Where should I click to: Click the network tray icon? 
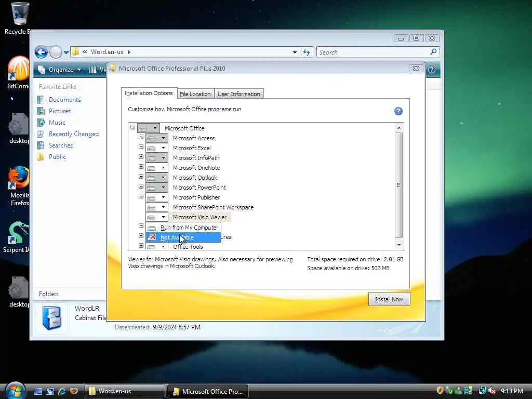[482, 391]
